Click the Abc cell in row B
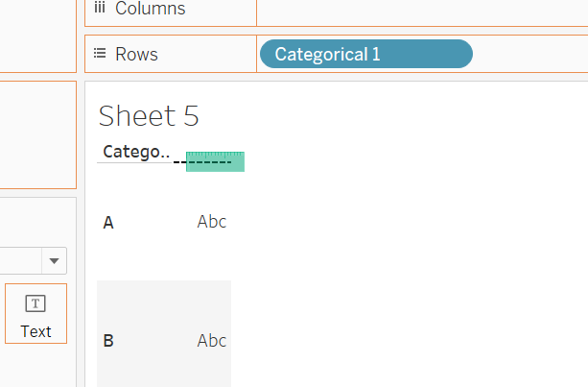Viewport: 588px width, 387px height. (x=212, y=340)
